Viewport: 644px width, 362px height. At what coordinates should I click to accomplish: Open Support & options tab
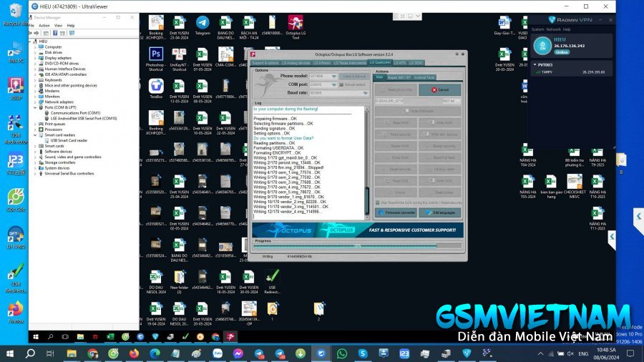265,63
